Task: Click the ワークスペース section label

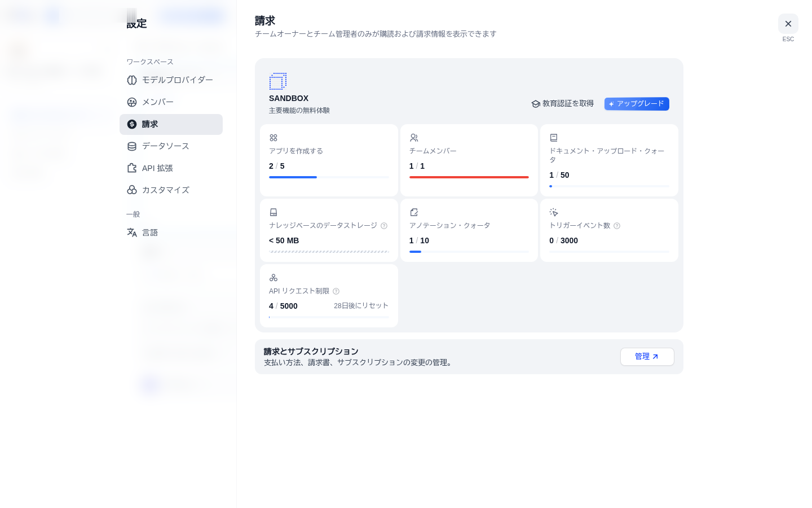Action: tap(150, 62)
